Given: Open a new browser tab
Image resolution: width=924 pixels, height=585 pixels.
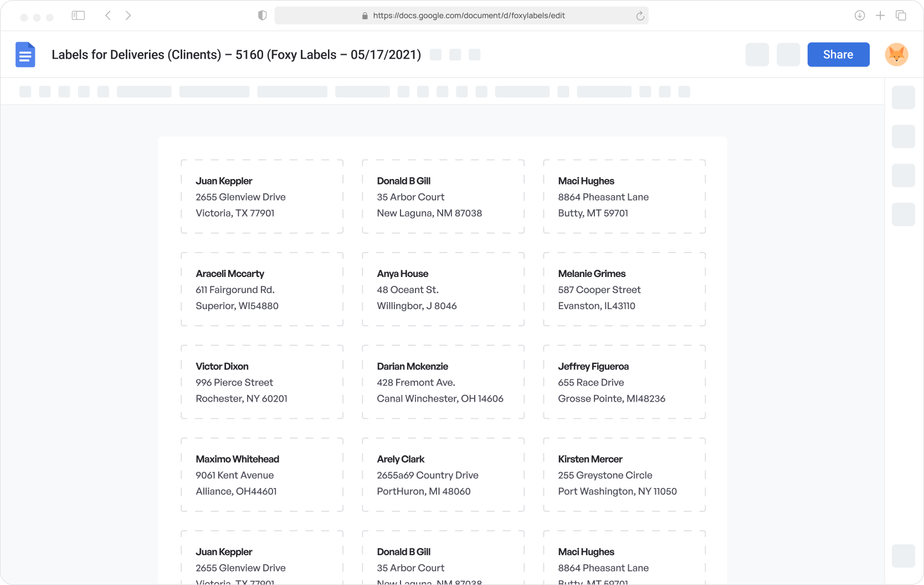Looking at the screenshot, I should click(x=880, y=15).
